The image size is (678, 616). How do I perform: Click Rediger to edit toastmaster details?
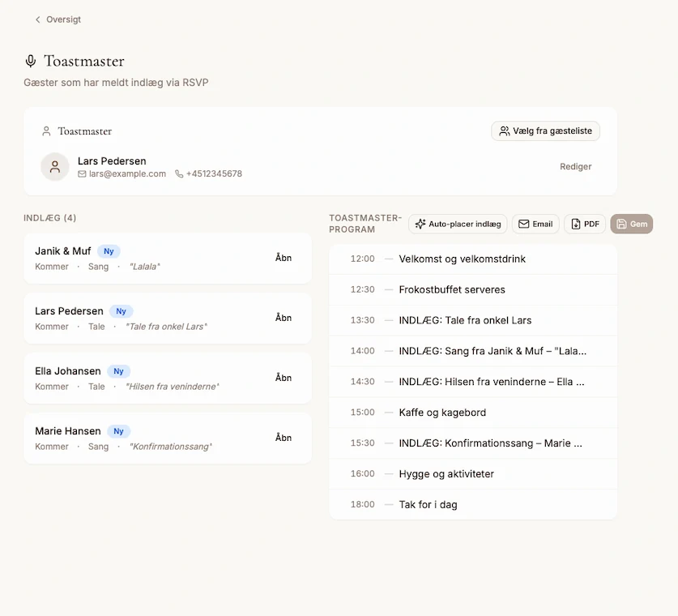click(x=575, y=167)
